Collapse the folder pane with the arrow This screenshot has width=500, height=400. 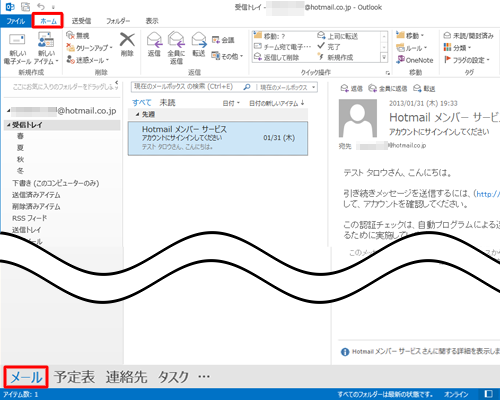point(117,82)
